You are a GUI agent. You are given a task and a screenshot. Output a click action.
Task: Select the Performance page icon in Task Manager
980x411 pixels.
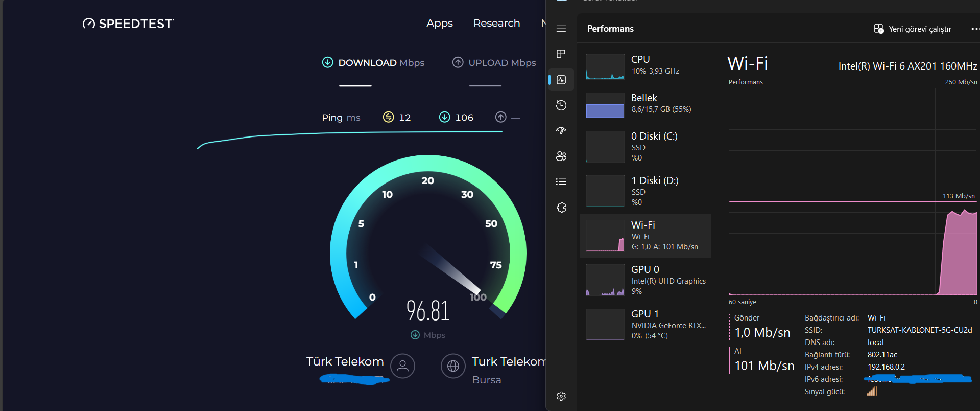pos(561,80)
